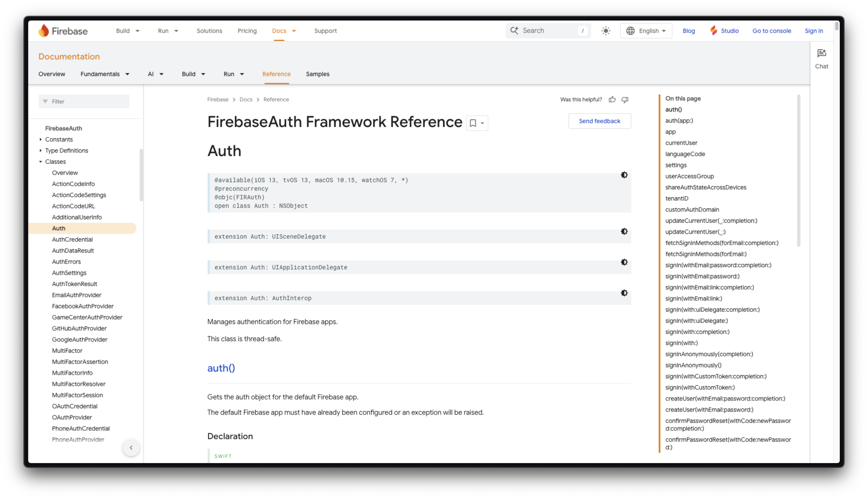This screenshot has height=499, width=868.
Task: Expand the Type Definitions tree section
Action: pos(40,151)
